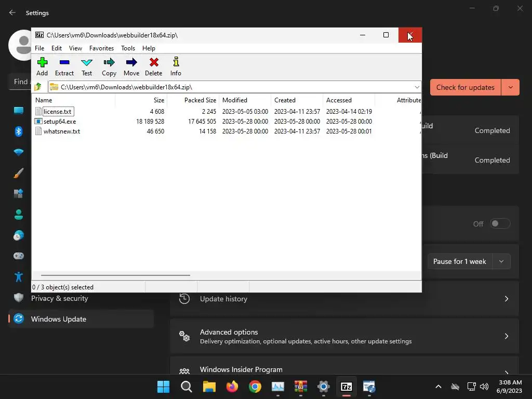Screen dimensions: 532x399
Task: Open the Help menu
Action: [x=149, y=48]
